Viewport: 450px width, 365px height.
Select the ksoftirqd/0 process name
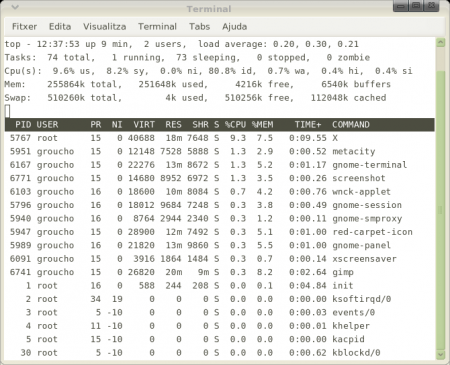click(x=361, y=299)
